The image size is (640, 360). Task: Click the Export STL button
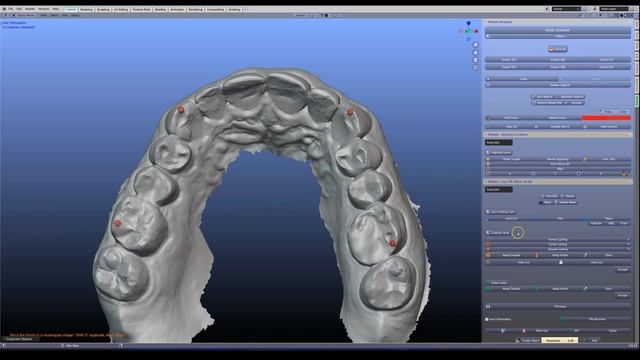point(509,67)
